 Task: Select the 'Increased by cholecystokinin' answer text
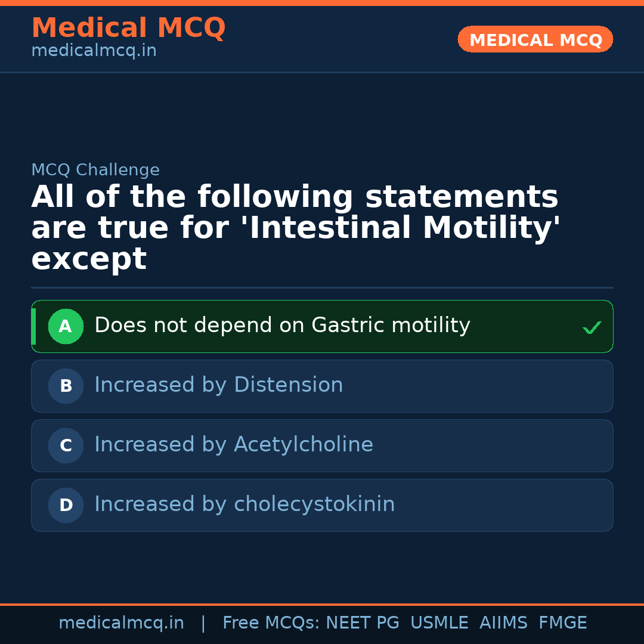click(x=244, y=504)
